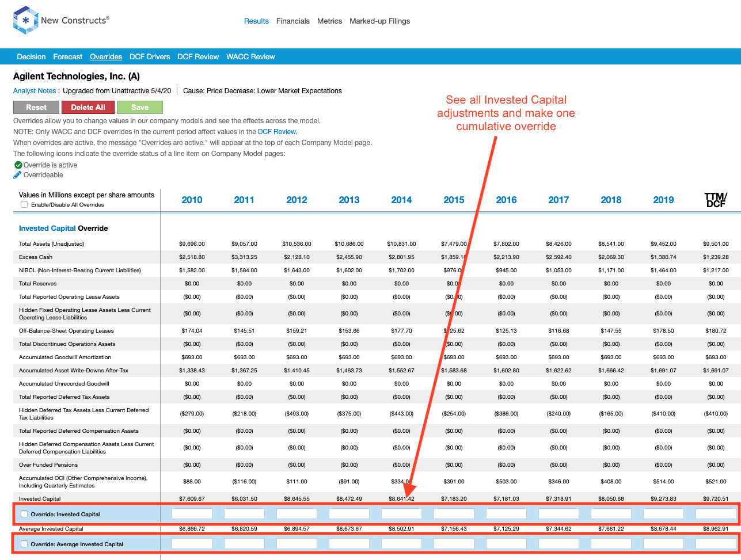Click the gray Reset button
Viewport: 741px width, 560px height.
[36, 107]
